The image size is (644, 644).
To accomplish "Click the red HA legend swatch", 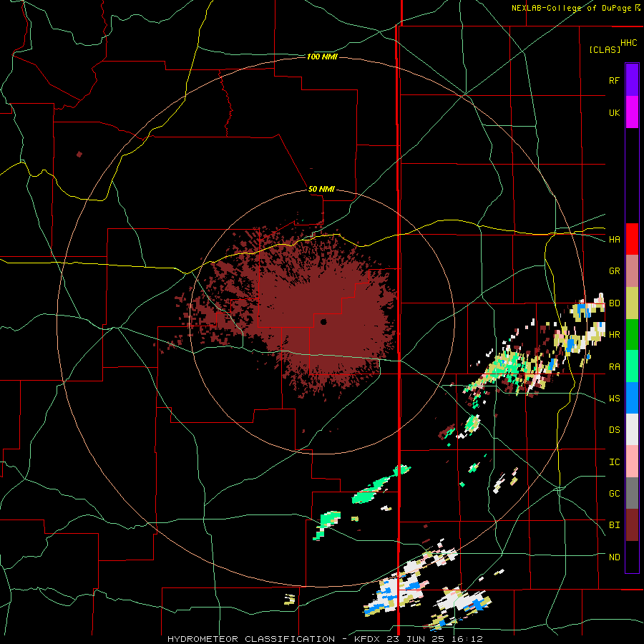I will tap(632, 239).
